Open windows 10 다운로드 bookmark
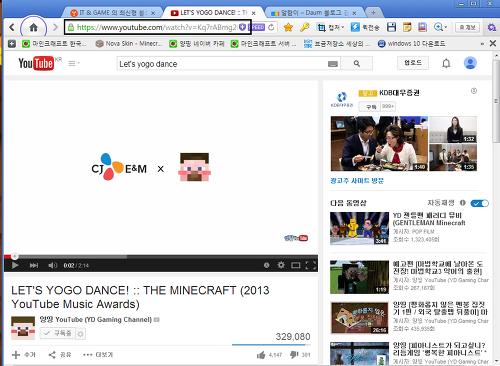The width and height of the screenshot is (500, 366). click(412, 44)
